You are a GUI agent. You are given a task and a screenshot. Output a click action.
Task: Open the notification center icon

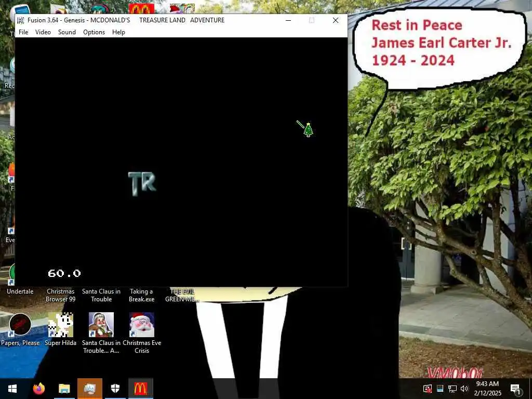click(516, 389)
